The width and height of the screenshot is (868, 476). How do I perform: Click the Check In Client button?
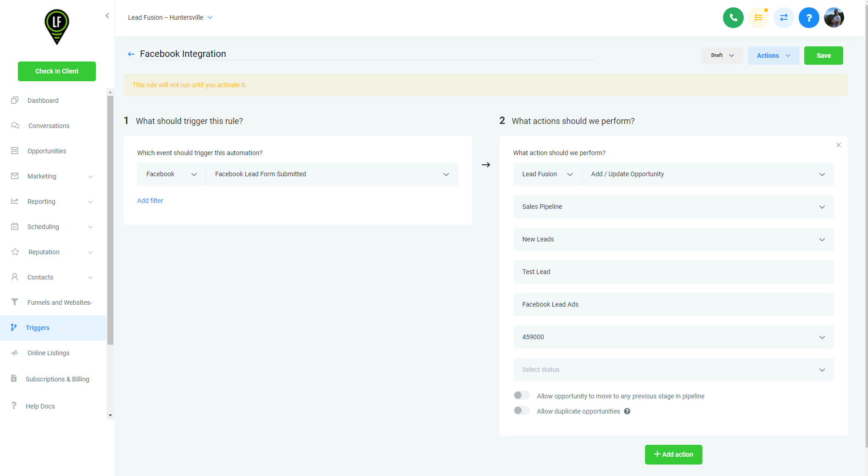coord(57,71)
